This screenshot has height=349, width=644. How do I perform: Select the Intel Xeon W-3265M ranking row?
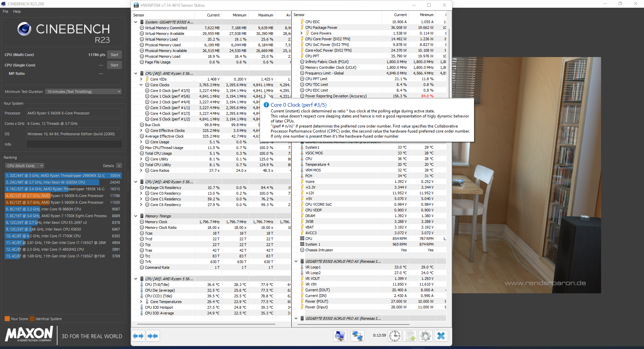pyautogui.click(x=63, y=182)
